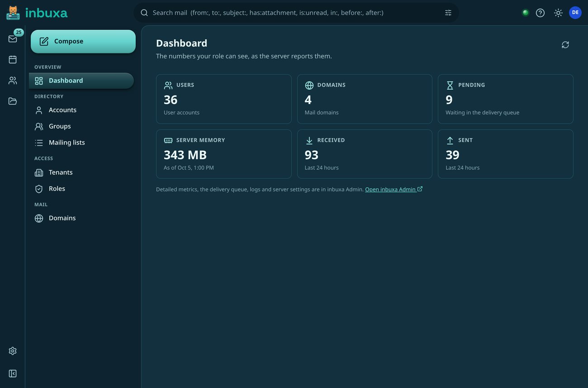Open Roles under Access
Viewport: 588px width, 388px height.
coord(81,189)
